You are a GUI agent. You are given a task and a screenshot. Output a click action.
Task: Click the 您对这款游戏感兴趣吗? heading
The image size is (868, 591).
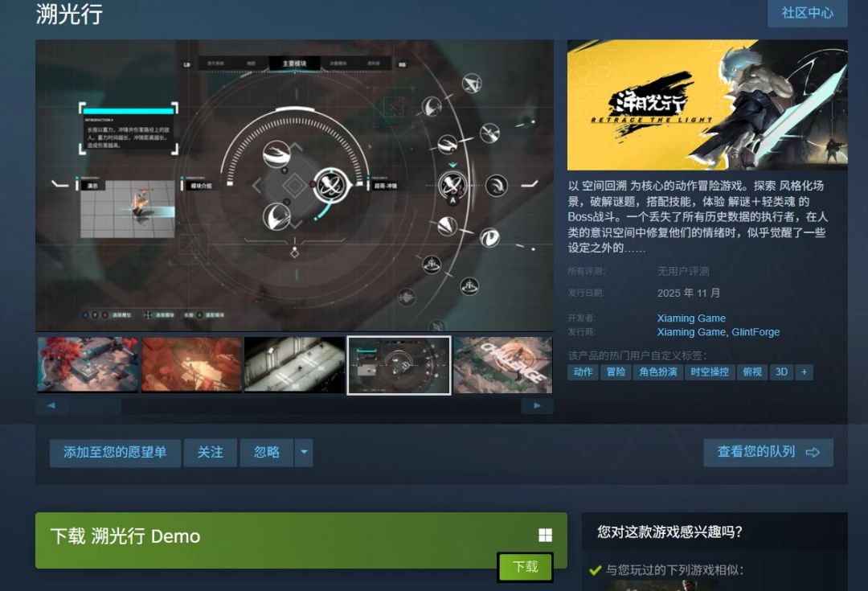point(669,532)
